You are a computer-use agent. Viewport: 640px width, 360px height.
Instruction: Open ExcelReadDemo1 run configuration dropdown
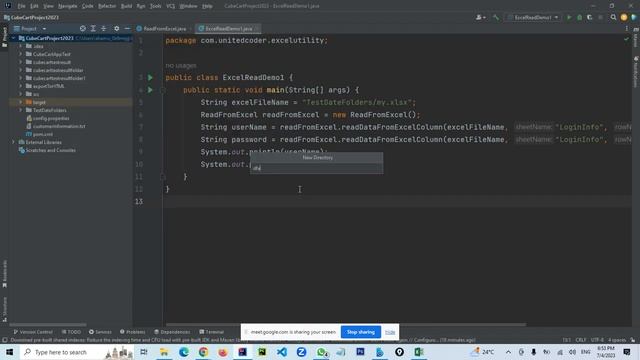tap(533, 18)
